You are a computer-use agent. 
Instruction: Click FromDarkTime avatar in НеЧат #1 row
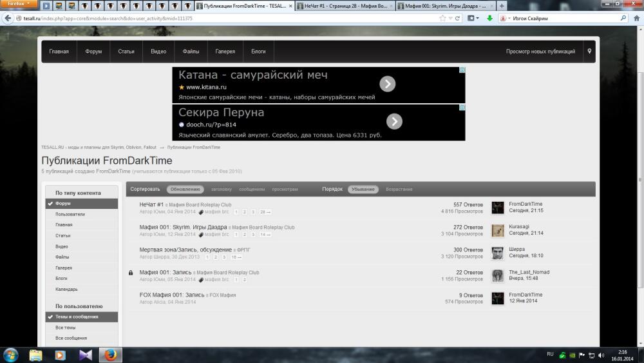(x=498, y=208)
